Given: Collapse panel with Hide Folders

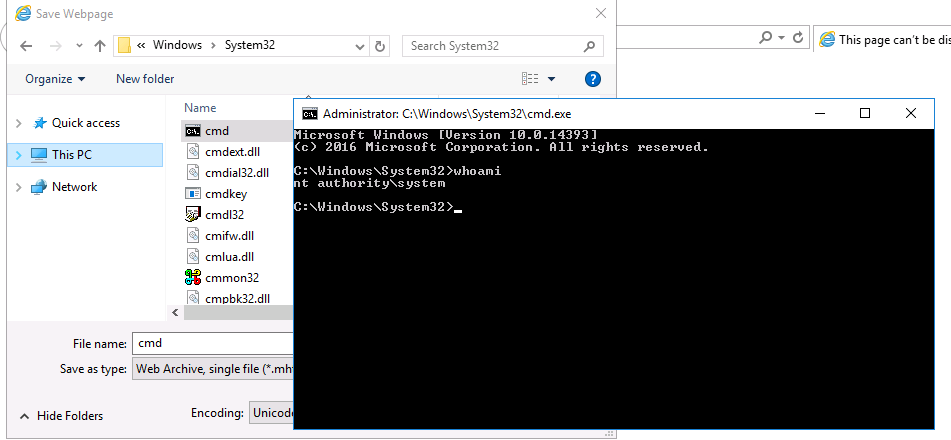Looking at the screenshot, I should click(61, 416).
